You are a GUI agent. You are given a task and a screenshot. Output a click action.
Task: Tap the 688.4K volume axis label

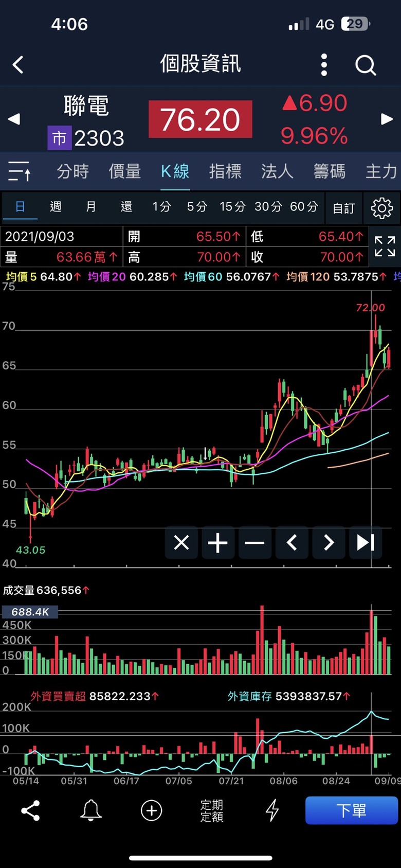click(x=30, y=612)
